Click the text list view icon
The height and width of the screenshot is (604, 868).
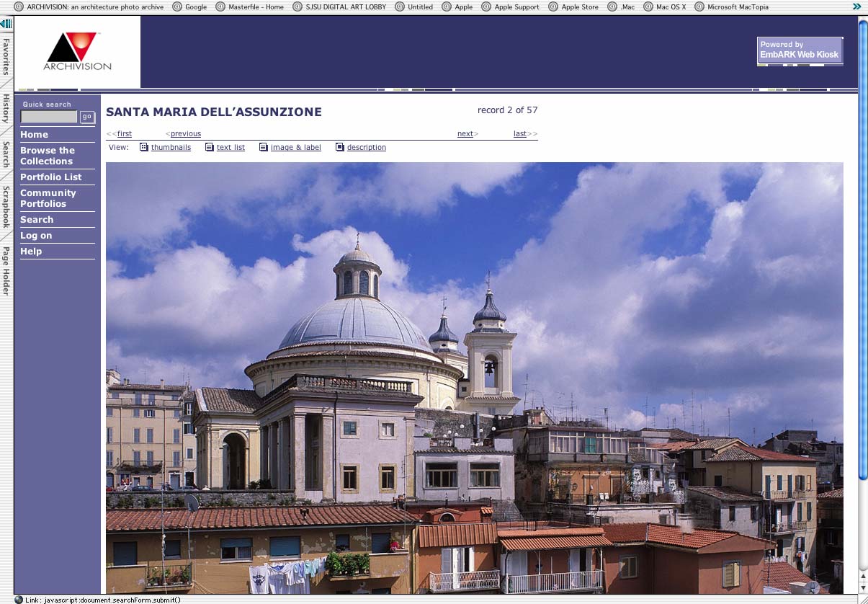[x=209, y=147]
